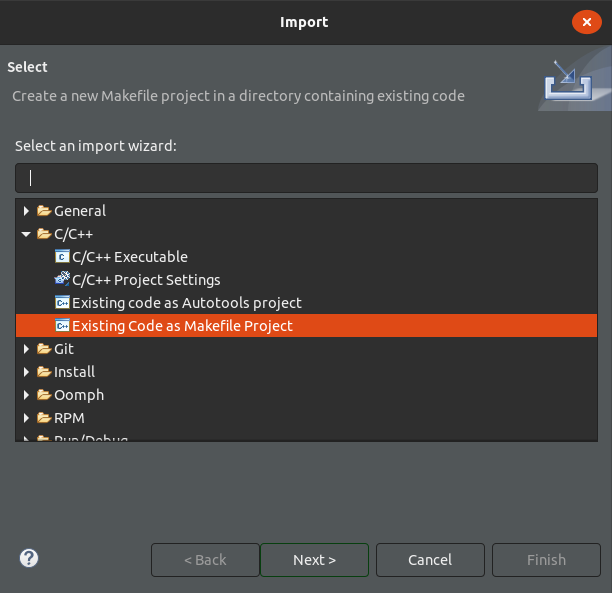Open context help with the question-mark icon
The width and height of the screenshot is (612, 593).
tap(29, 558)
